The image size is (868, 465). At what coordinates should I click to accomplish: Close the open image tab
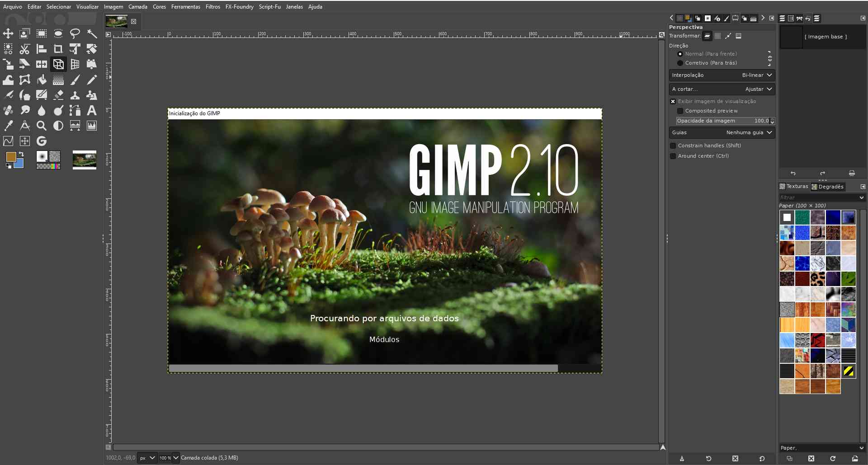(134, 21)
